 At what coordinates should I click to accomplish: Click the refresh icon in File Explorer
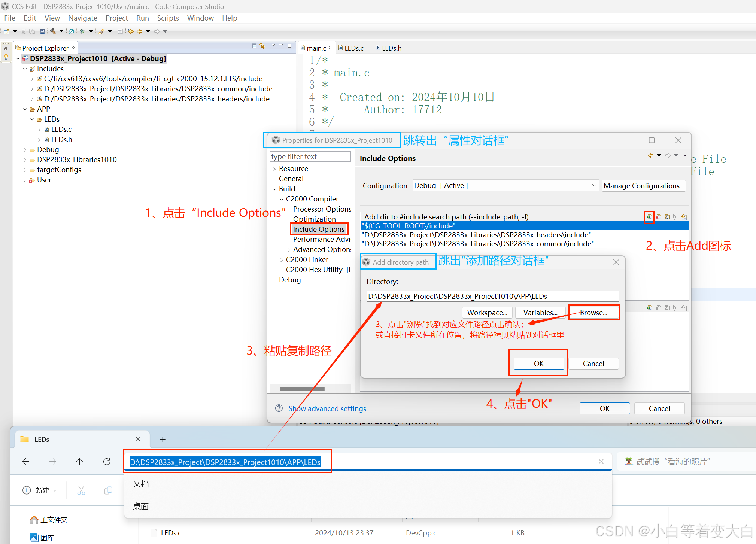coord(107,462)
